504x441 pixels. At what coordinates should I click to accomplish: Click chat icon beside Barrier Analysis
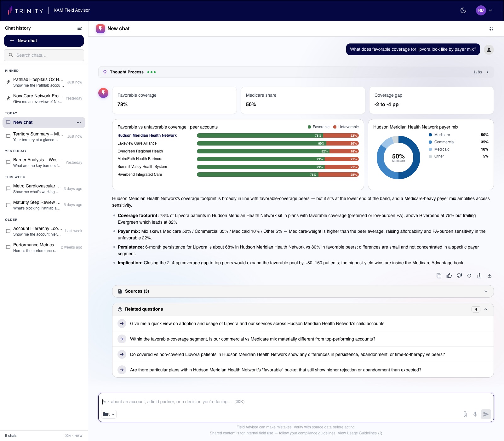tap(9, 163)
